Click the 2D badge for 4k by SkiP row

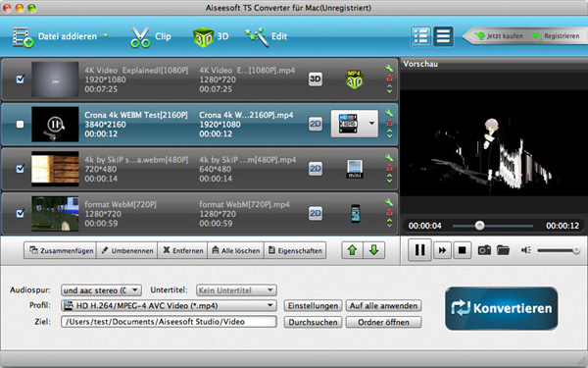tap(316, 169)
